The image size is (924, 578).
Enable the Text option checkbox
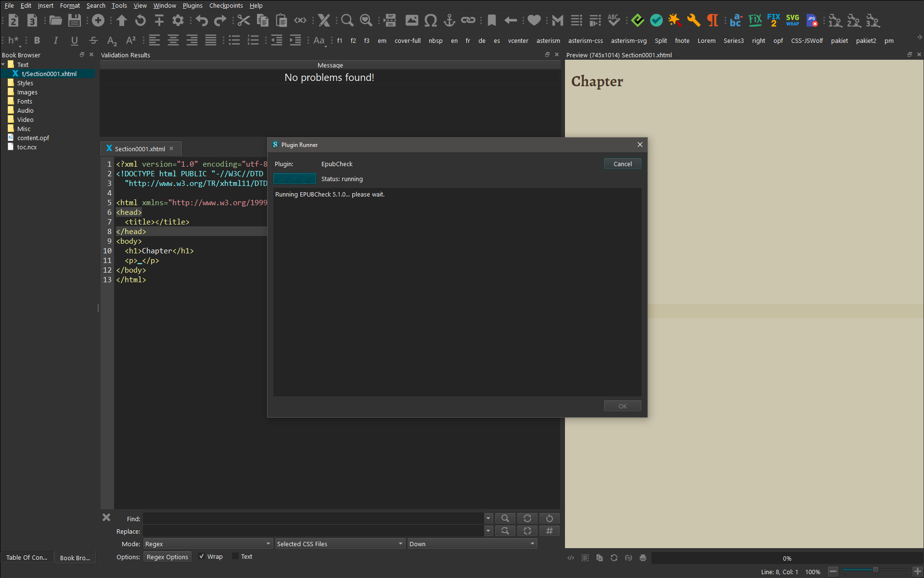point(235,556)
